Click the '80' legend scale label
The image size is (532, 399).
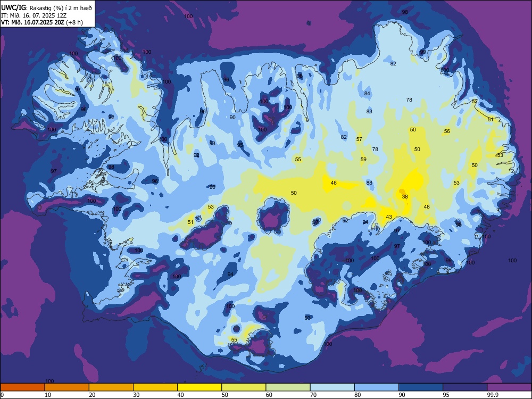(358, 395)
